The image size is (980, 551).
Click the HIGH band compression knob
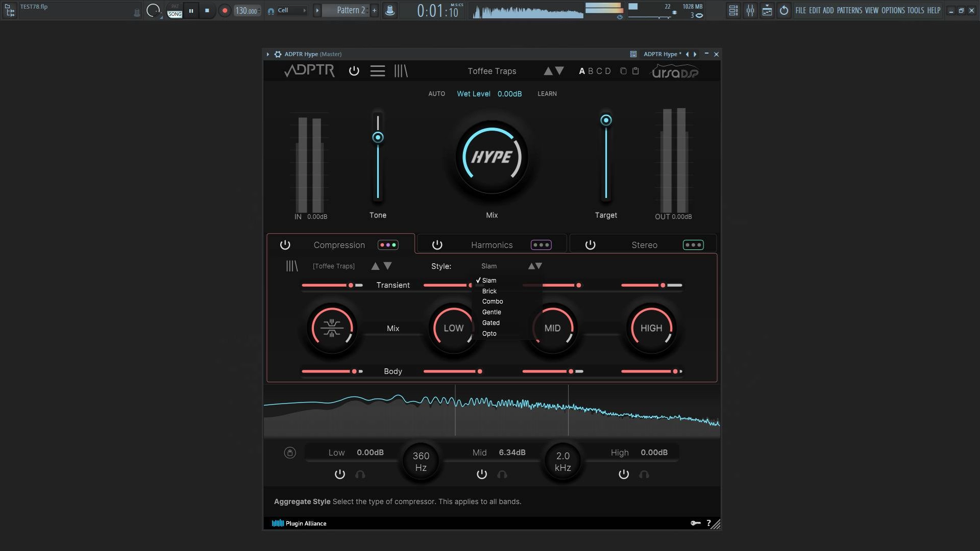coord(651,328)
